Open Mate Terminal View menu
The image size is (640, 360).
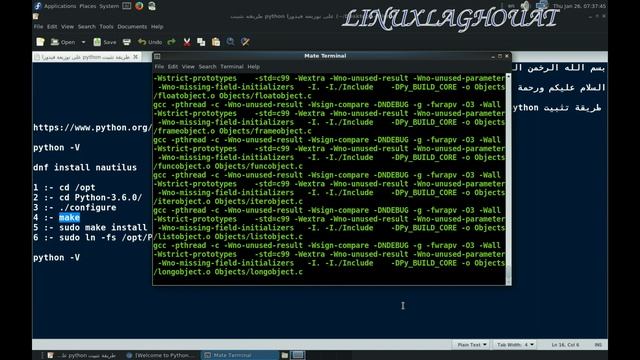(x=188, y=67)
